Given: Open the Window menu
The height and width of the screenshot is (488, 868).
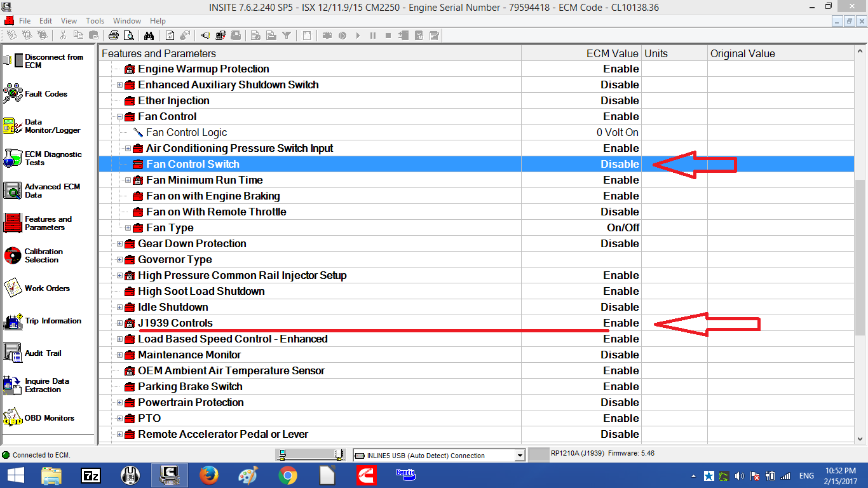Looking at the screenshot, I should (127, 21).
